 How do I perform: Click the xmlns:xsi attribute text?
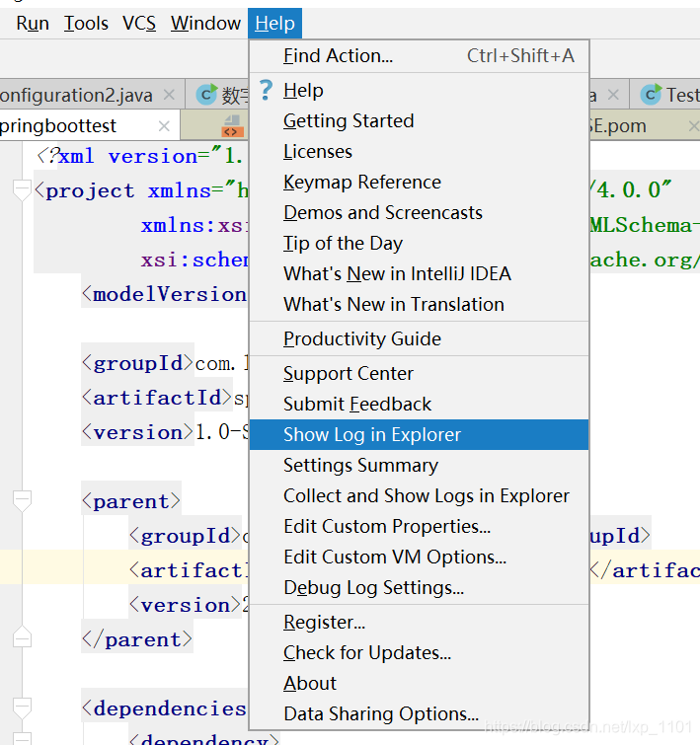click(x=193, y=225)
